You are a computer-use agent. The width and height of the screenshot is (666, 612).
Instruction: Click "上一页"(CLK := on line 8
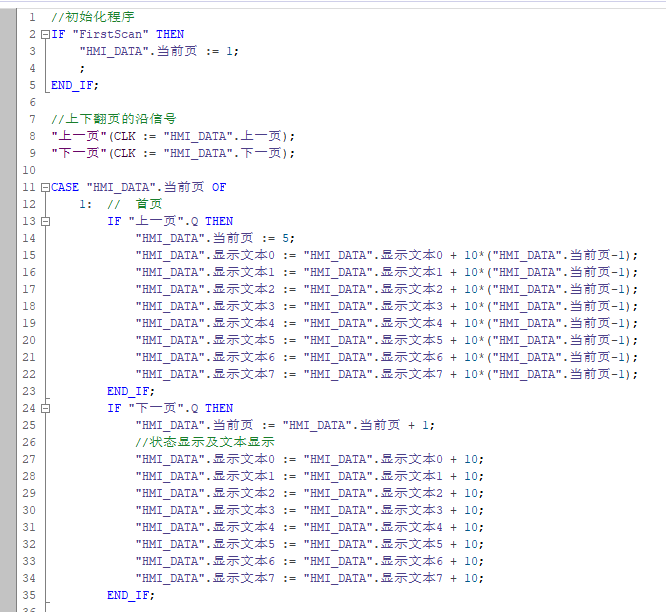point(104,136)
